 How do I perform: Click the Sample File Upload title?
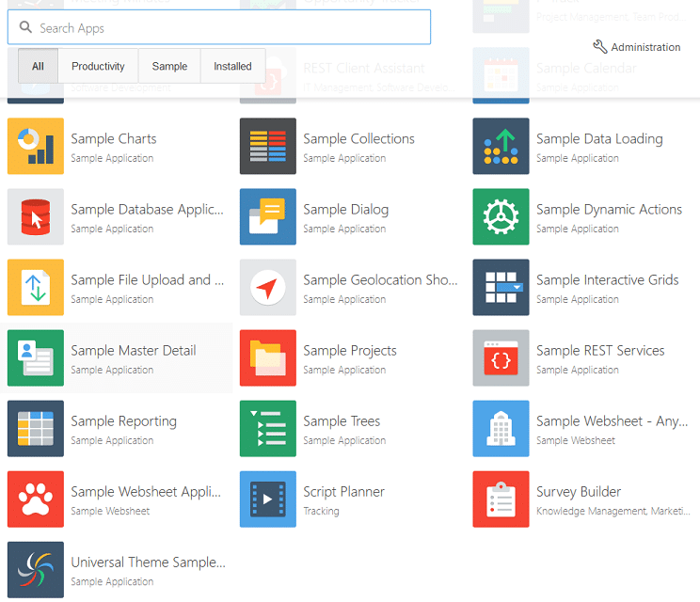click(148, 279)
